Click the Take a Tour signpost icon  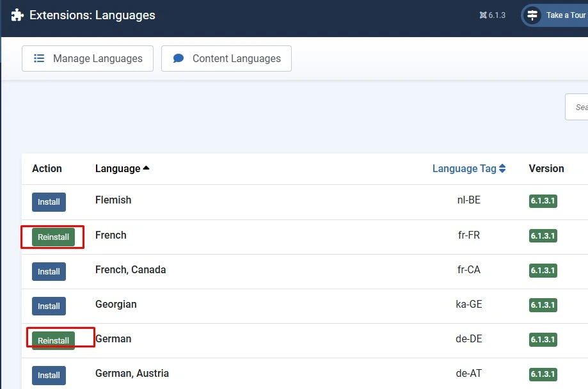pos(532,15)
